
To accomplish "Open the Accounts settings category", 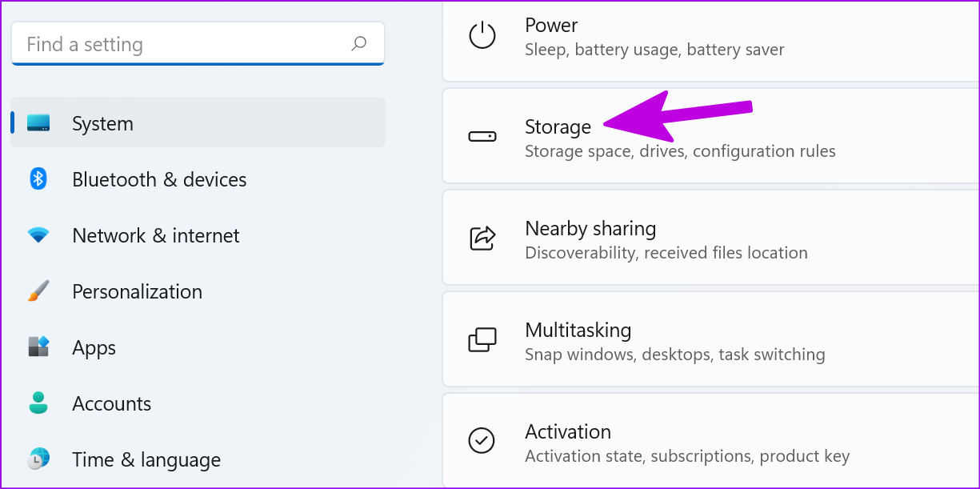I will [x=112, y=403].
